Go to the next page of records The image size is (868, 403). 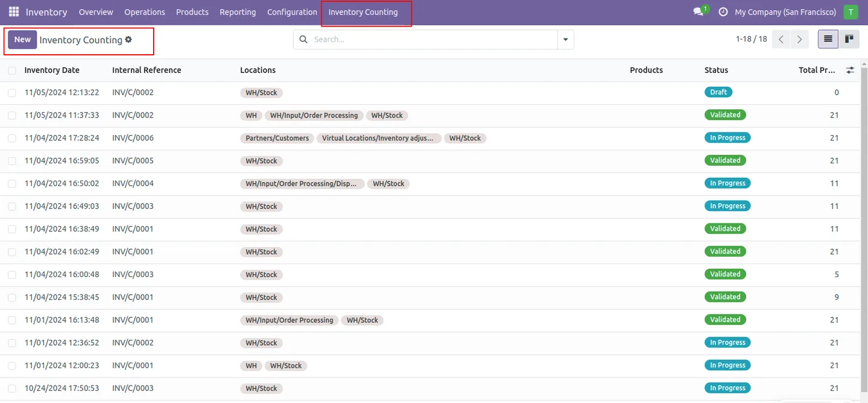pyautogui.click(x=799, y=40)
